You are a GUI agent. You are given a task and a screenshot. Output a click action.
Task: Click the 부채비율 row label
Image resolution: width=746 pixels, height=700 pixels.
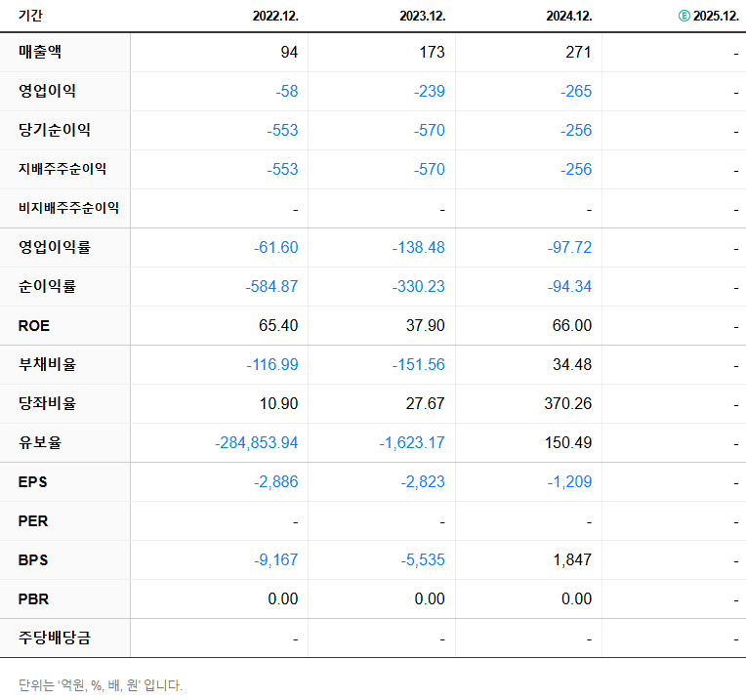[47, 364]
